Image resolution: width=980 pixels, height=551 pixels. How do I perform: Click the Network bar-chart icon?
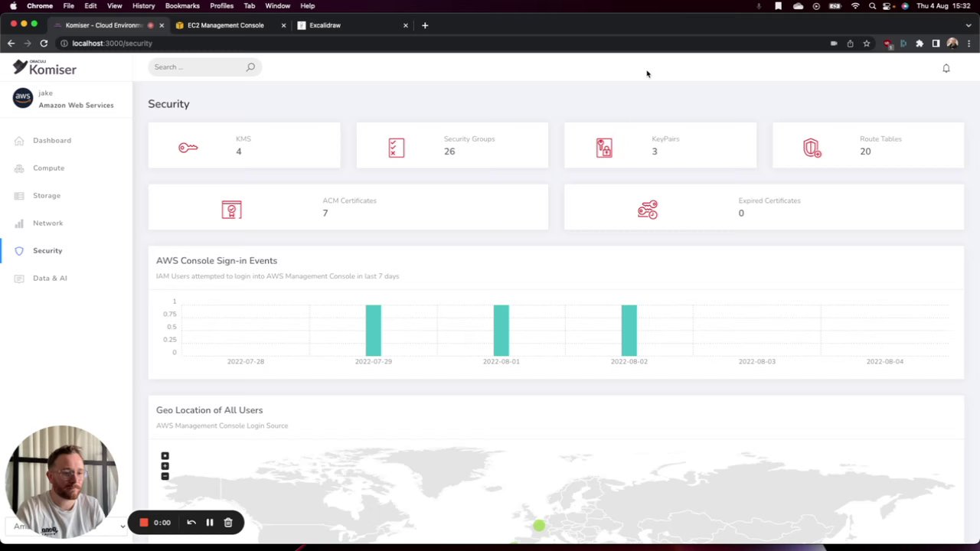[x=19, y=223]
